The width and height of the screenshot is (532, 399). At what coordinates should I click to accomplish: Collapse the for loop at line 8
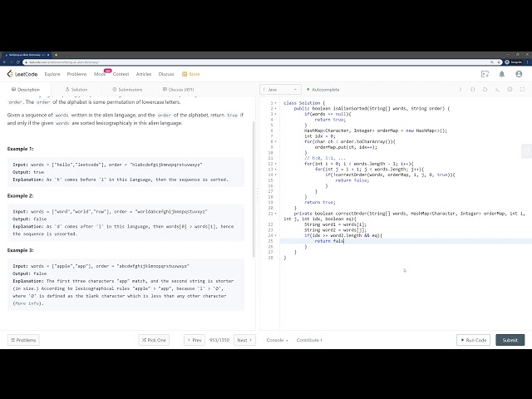pos(275,141)
